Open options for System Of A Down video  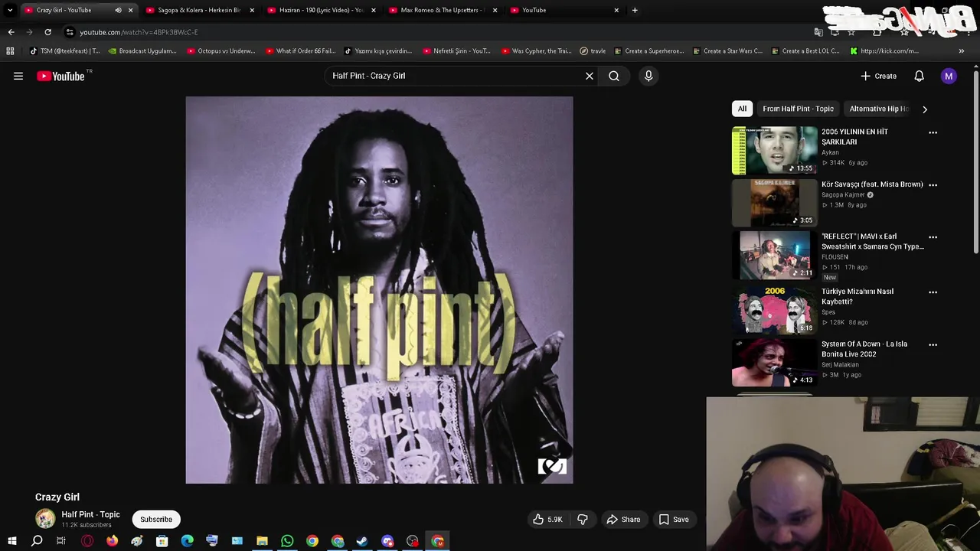coord(933,344)
